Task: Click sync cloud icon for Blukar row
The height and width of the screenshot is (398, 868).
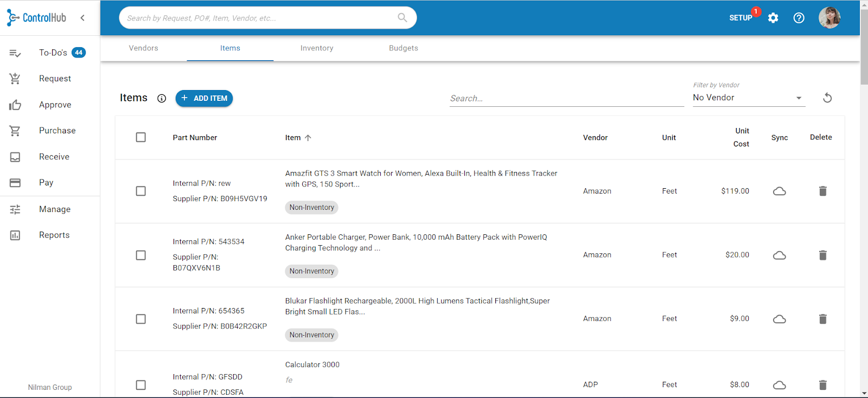Action: [x=780, y=319]
